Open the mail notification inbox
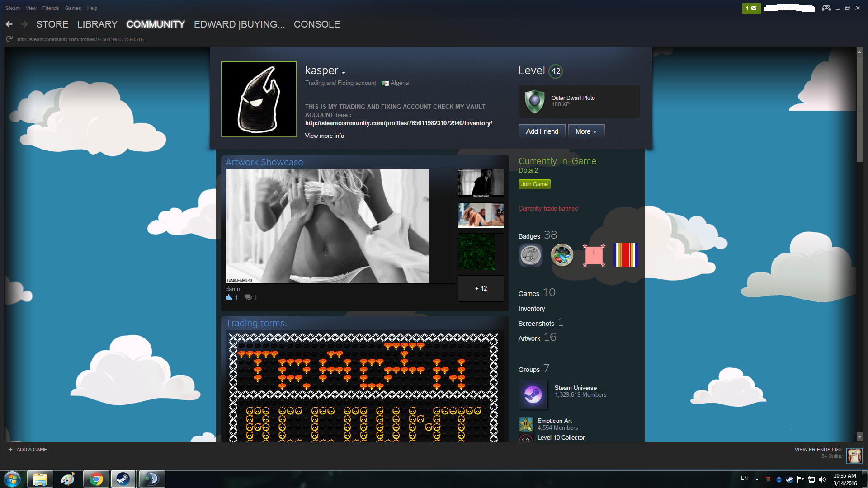 pos(751,8)
